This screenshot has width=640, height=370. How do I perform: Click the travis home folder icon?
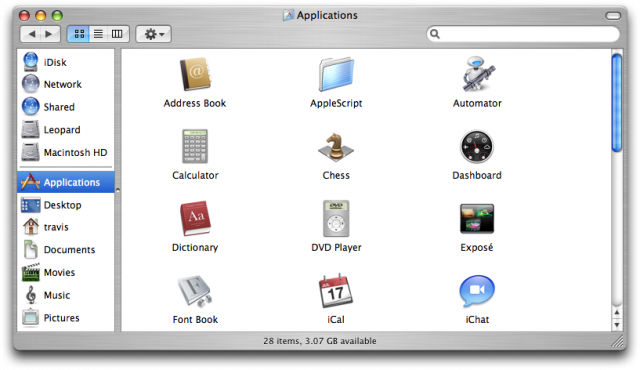tap(31, 227)
